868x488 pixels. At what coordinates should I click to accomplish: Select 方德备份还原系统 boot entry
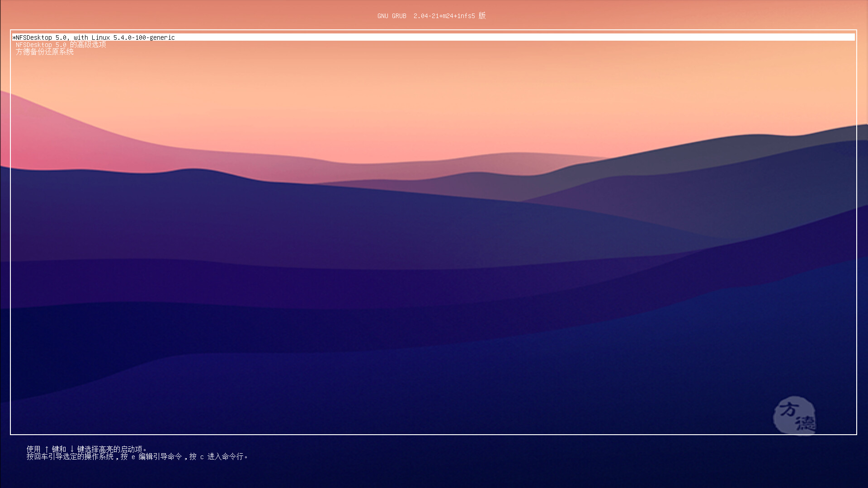coord(45,52)
